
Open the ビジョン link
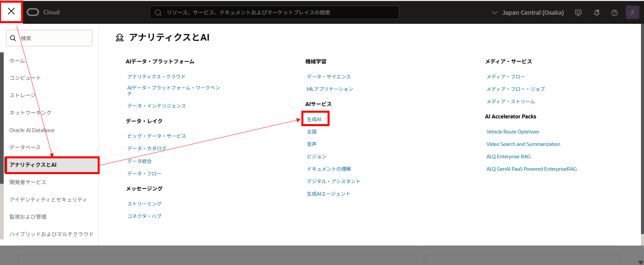pyautogui.click(x=316, y=156)
